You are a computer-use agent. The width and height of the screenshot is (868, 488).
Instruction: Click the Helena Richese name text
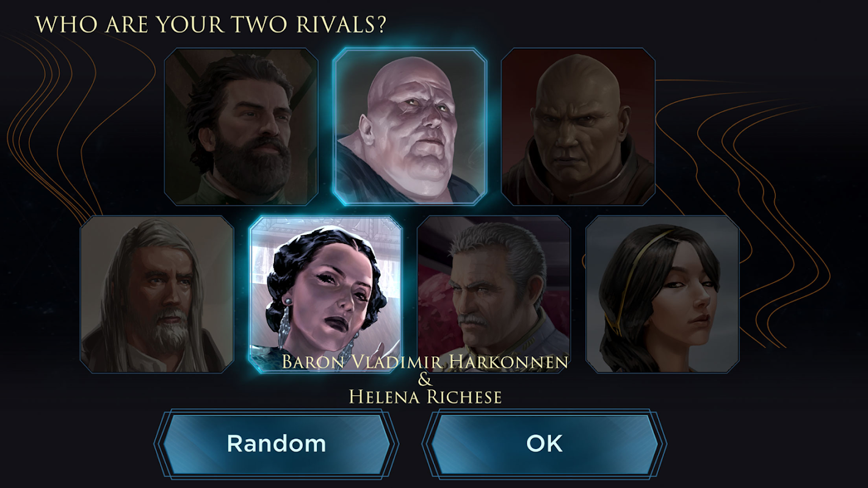coord(425,397)
